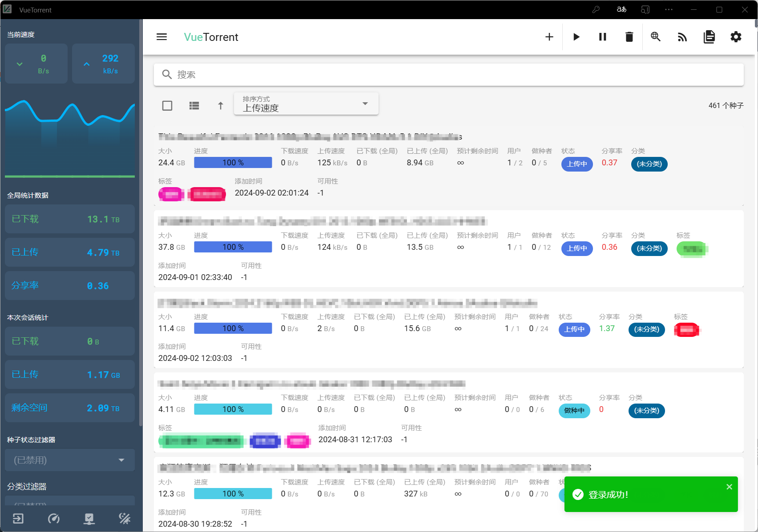
Task: Click into the 搜索 search field
Action: tap(448, 75)
